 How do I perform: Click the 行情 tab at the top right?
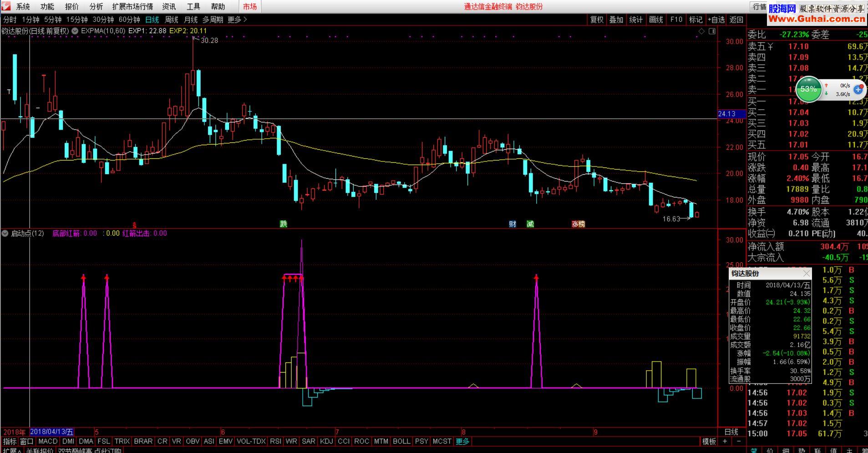(759, 7)
